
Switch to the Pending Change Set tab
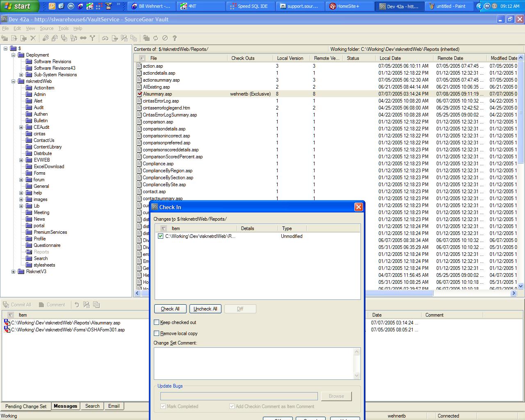point(26,406)
